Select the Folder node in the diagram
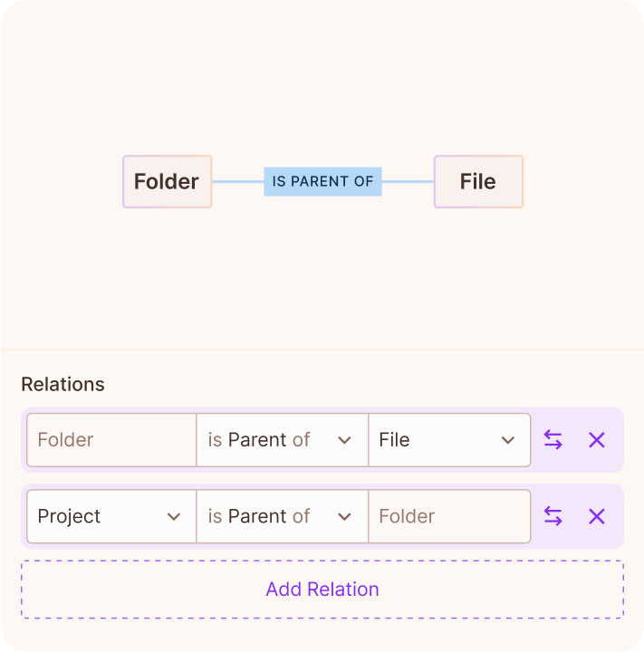The width and height of the screenshot is (644, 652). (x=167, y=181)
